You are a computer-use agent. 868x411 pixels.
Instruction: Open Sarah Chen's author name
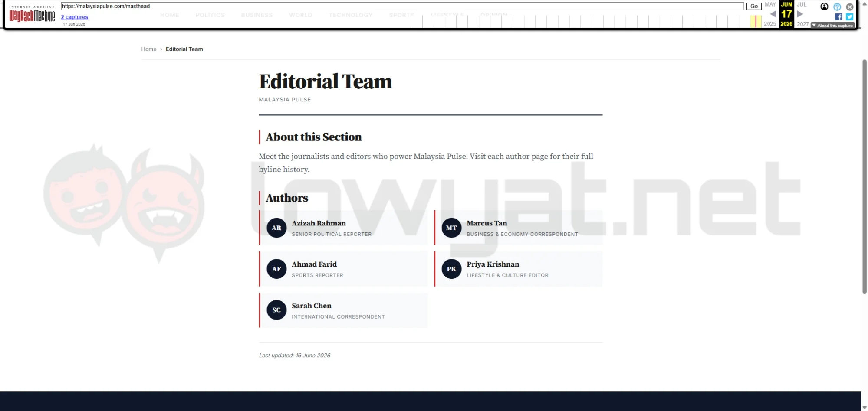click(311, 306)
